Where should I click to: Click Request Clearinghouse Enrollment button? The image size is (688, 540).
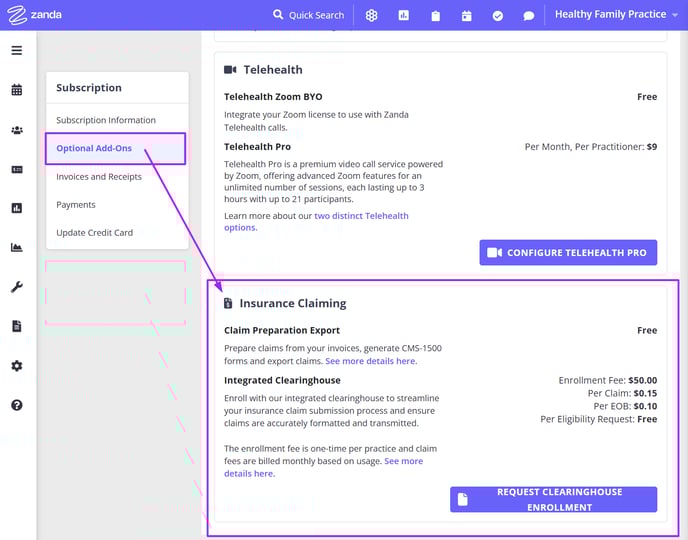coord(553,500)
